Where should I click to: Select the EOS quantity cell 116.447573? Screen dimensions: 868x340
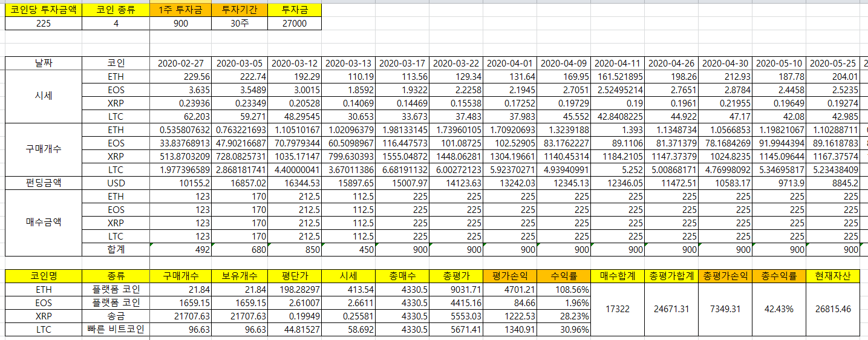tap(402, 143)
